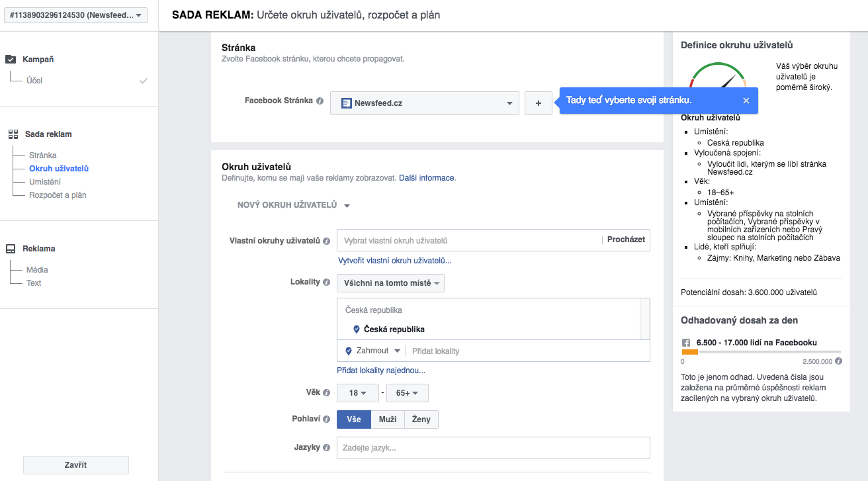Click the Kampaň section heading

point(38,60)
